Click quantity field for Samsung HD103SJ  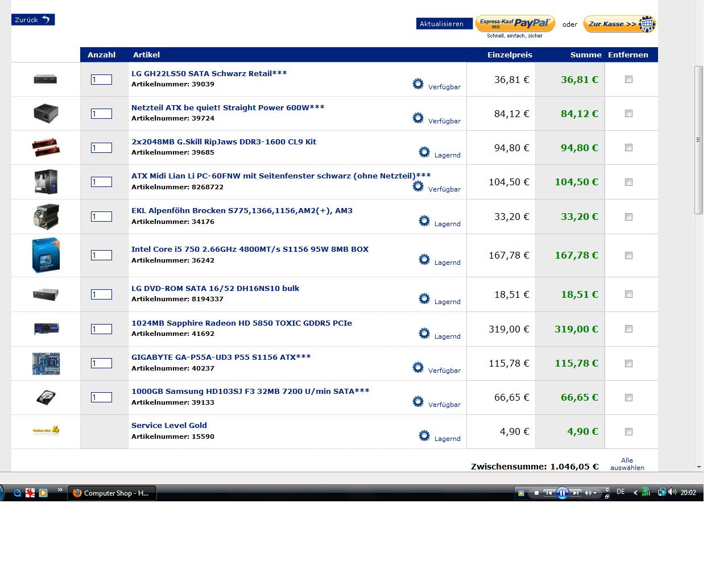click(x=101, y=397)
